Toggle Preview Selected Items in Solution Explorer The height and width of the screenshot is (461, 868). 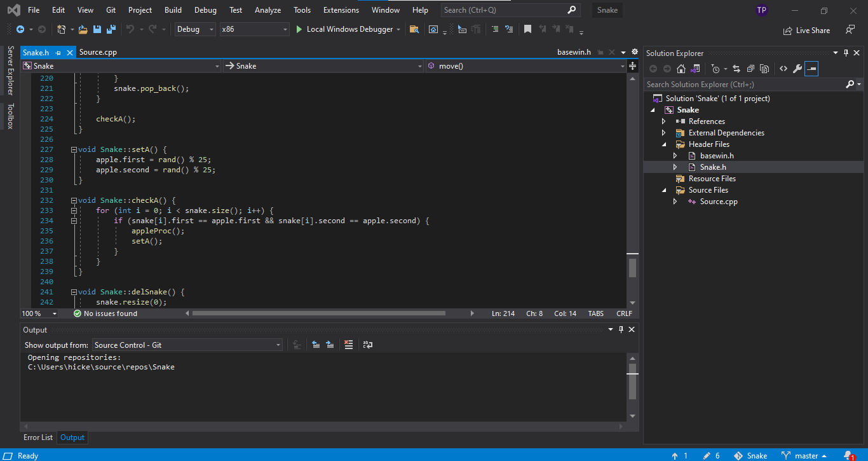click(x=811, y=69)
